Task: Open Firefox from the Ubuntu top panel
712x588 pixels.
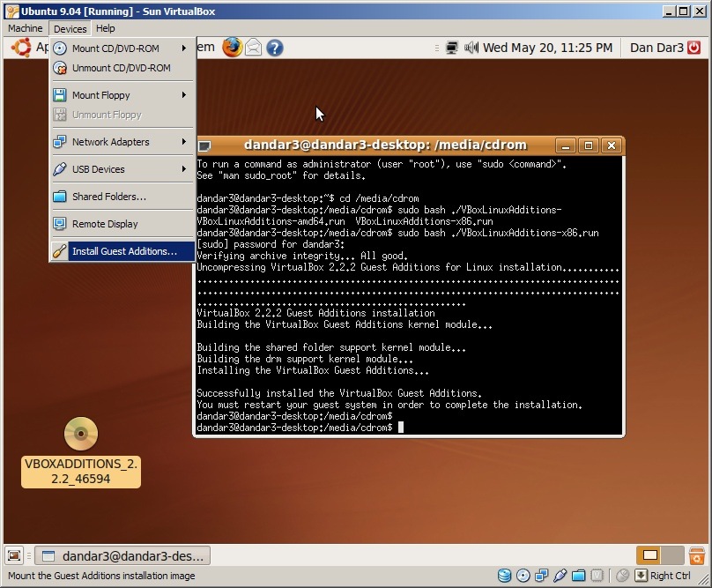Action: (x=232, y=48)
